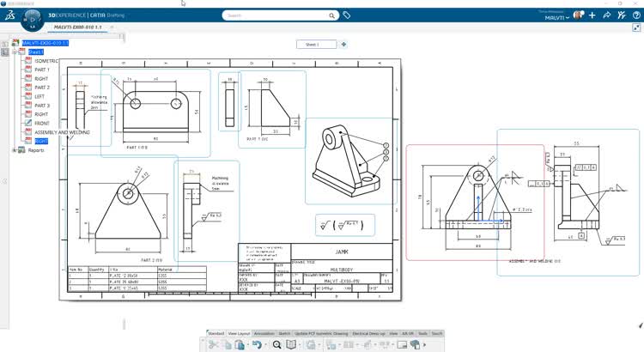This screenshot has width=644, height=352.
Task: Switch to the Standard tab
Action: pyautogui.click(x=216, y=333)
